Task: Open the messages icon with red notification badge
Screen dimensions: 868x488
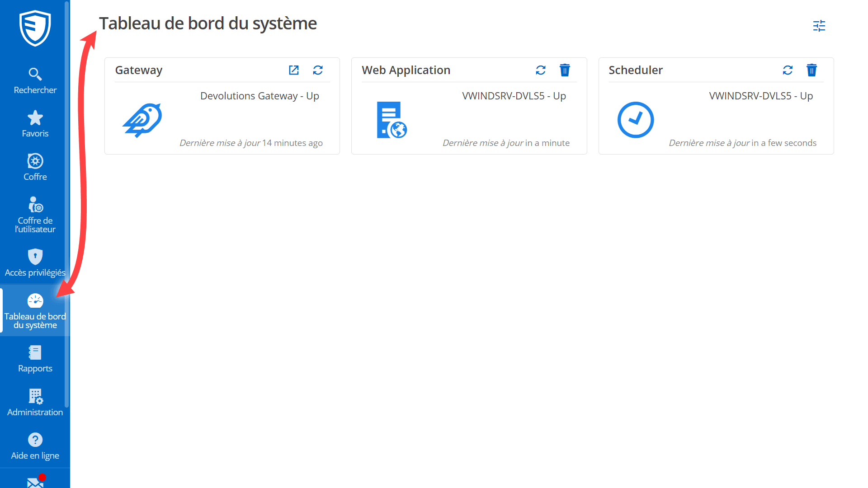Action: click(x=35, y=481)
